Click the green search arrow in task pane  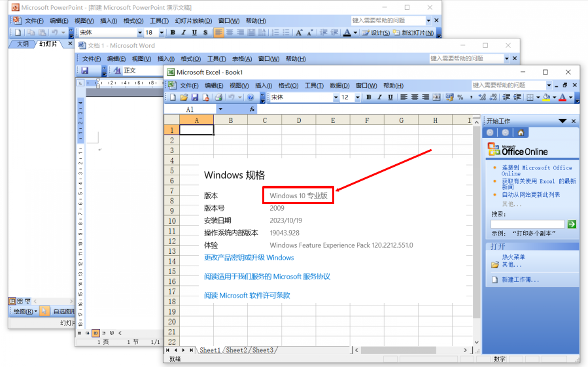pyautogui.click(x=572, y=224)
